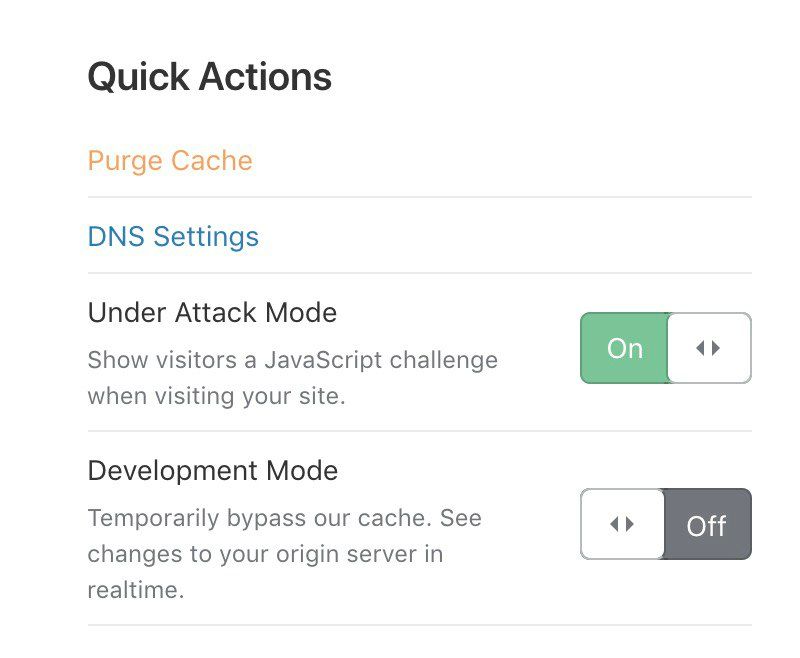800x658 pixels.
Task: Click the "Show visitors a JavaScript challenge" line
Action: [293, 361]
